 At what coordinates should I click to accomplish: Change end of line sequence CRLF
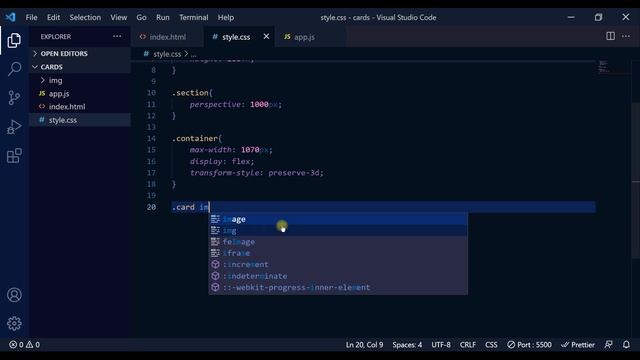coord(468,344)
